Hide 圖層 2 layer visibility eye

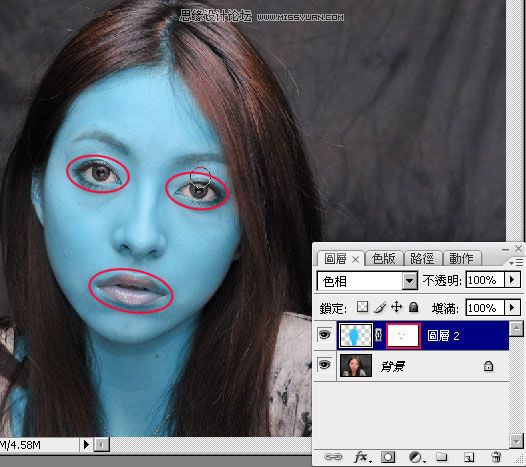pyautogui.click(x=324, y=334)
